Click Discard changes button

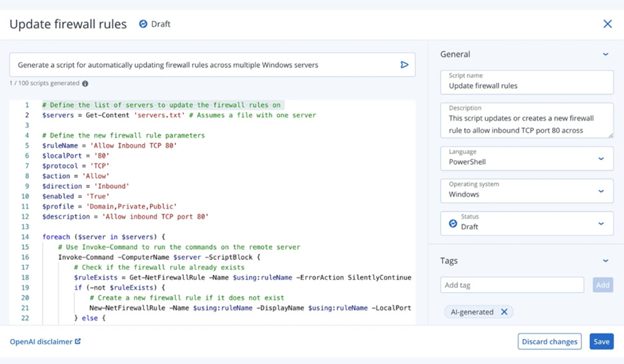549,341
